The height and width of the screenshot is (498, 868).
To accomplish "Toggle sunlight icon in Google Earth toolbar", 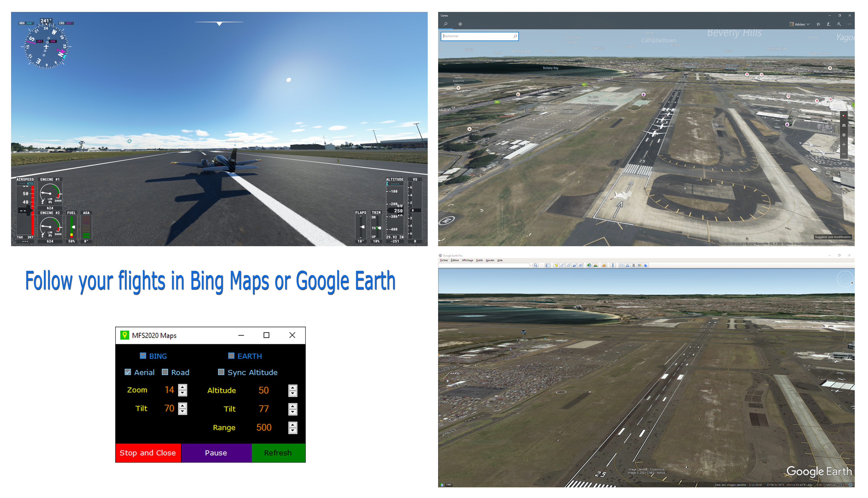I will (x=596, y=265).
